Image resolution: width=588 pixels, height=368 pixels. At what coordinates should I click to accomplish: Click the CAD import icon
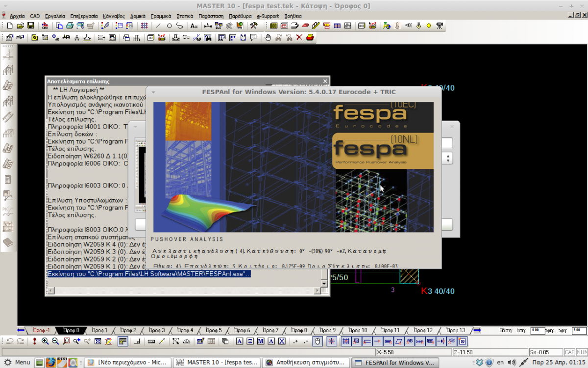click(45, 26)
